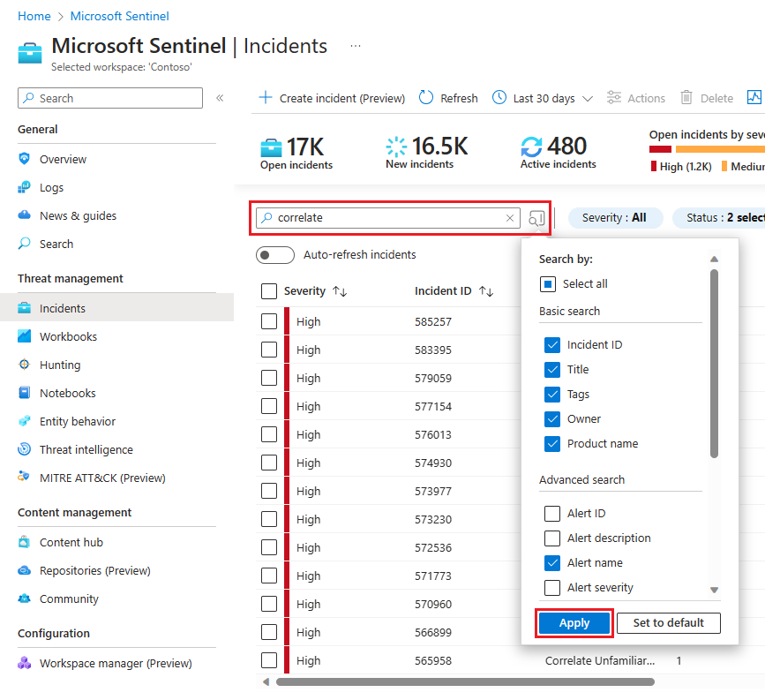The width and height of the screenshot is (765, 700).
Task: Click the Refresh icon in toolbar
Action: [426, 98]
